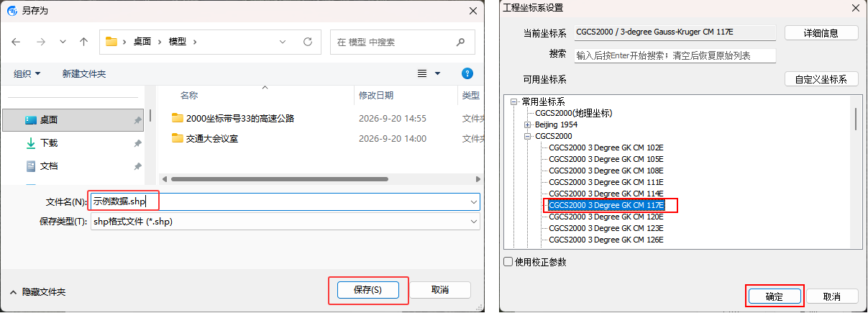
Task: Click the date 2026-9-20 14:00
Action: [x=393, y=138]
